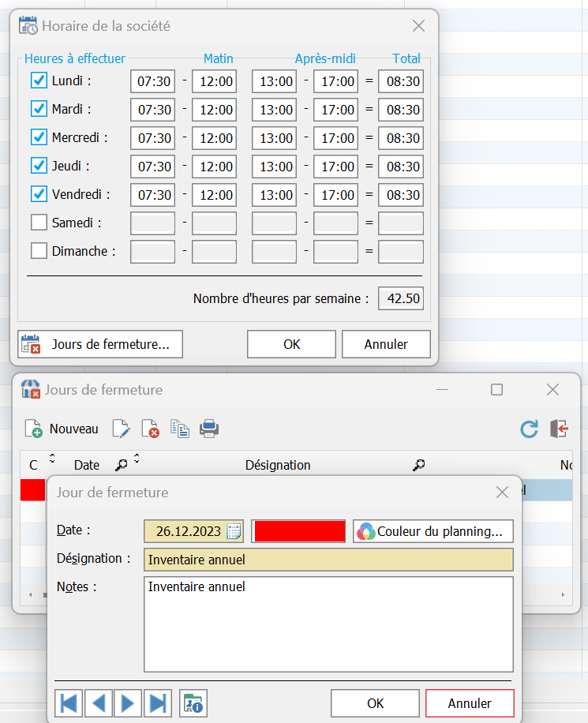Click the edit (pencil) icon in the toolbar
This screenshot has height=723, width=588.
click(x=120, y=429)
